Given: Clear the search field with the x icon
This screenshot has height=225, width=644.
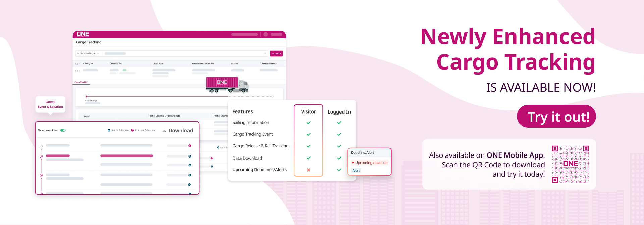Looking at the screenshot, I should (265, 54).
